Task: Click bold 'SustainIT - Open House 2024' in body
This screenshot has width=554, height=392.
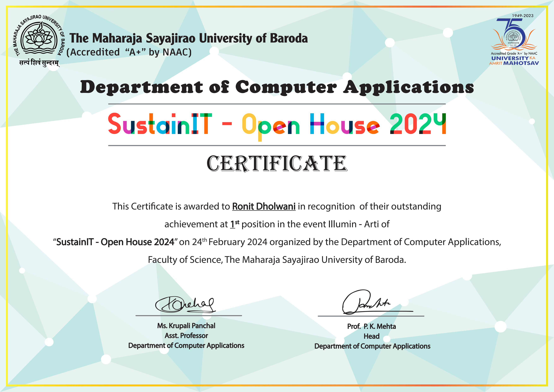Action: 115,242
